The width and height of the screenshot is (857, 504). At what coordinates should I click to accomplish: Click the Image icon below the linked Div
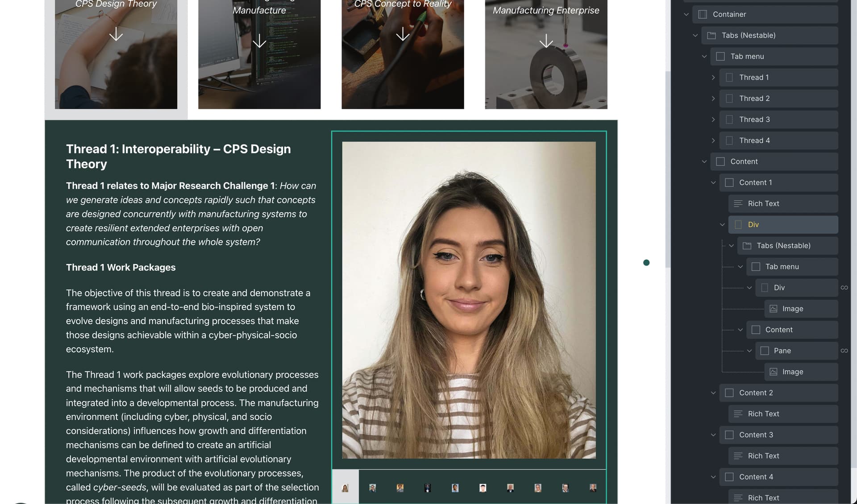click(x=773, y=309)
